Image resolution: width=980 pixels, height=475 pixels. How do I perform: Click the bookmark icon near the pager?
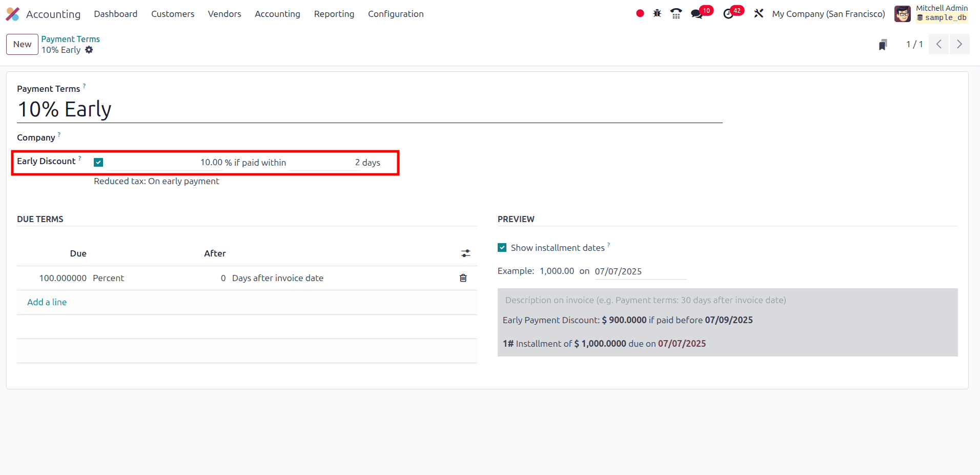tap(883, 45)
